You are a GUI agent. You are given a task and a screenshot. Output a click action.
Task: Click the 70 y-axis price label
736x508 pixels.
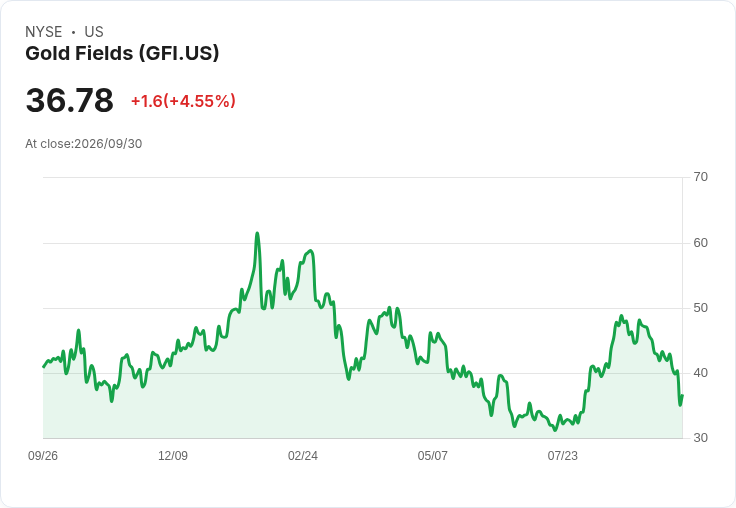click(x=700, y=177)
